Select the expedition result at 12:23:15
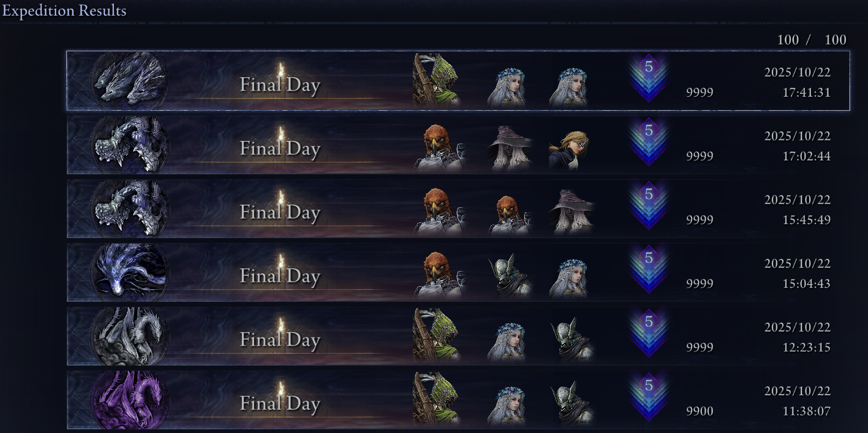Viewport: 868px width, 433px height. (458, 336)
